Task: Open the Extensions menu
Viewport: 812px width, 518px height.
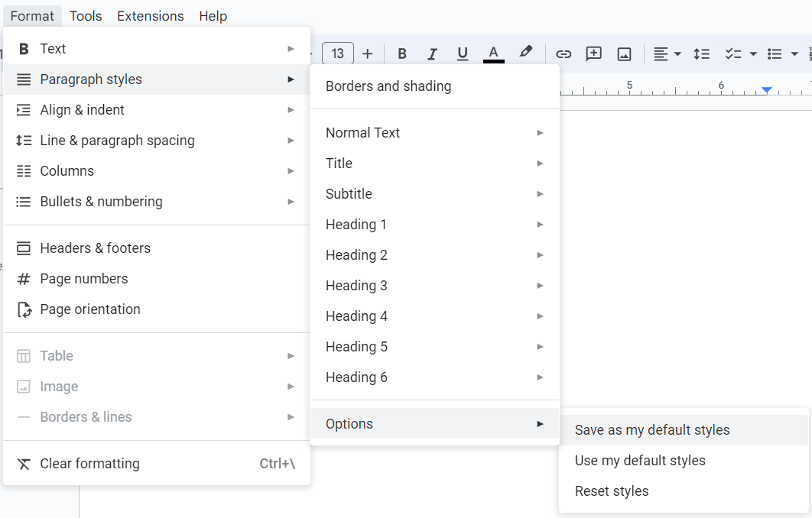Action: (x=150, y=15)
